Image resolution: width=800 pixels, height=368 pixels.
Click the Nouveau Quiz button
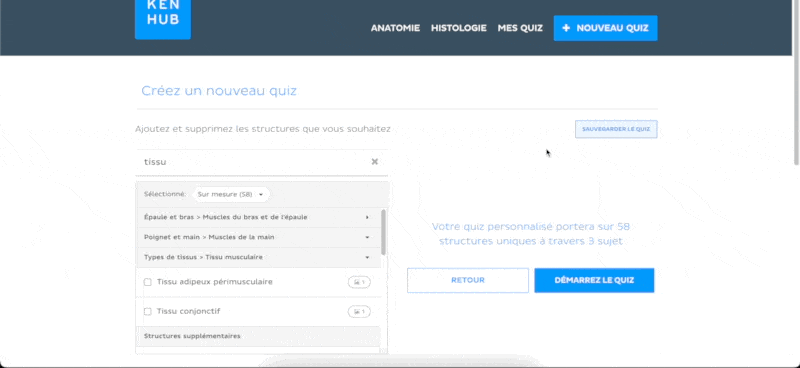pos(606,28)
